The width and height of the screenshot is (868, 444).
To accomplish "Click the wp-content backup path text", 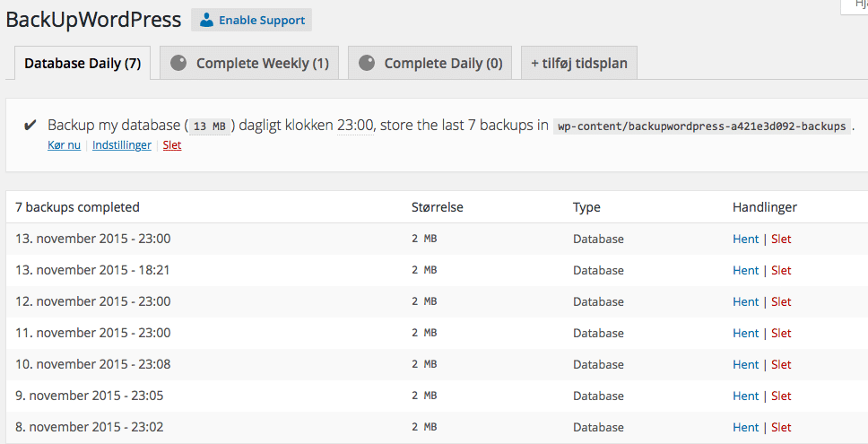I will point(701,126).
